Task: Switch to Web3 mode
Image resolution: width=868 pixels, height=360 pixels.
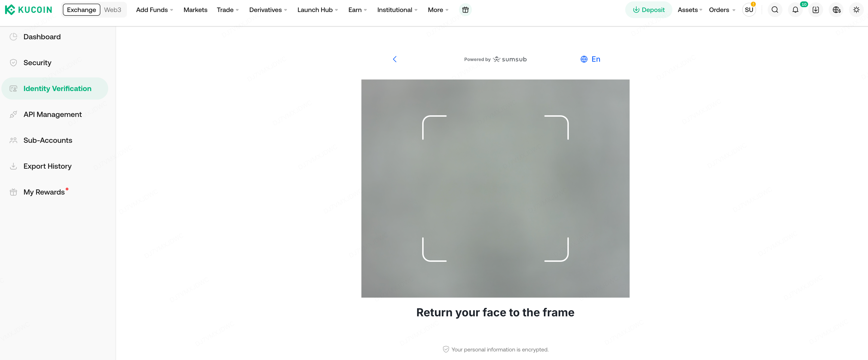Action: pyautogui.click(x=112, y=10)
